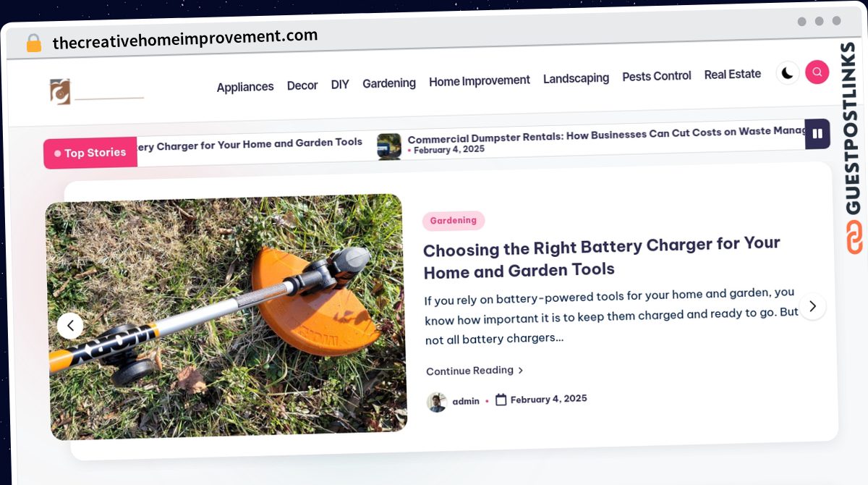Click the calendar icon beside the post date
Viewport: 868px width, 485px height.
tap(501, 400)
